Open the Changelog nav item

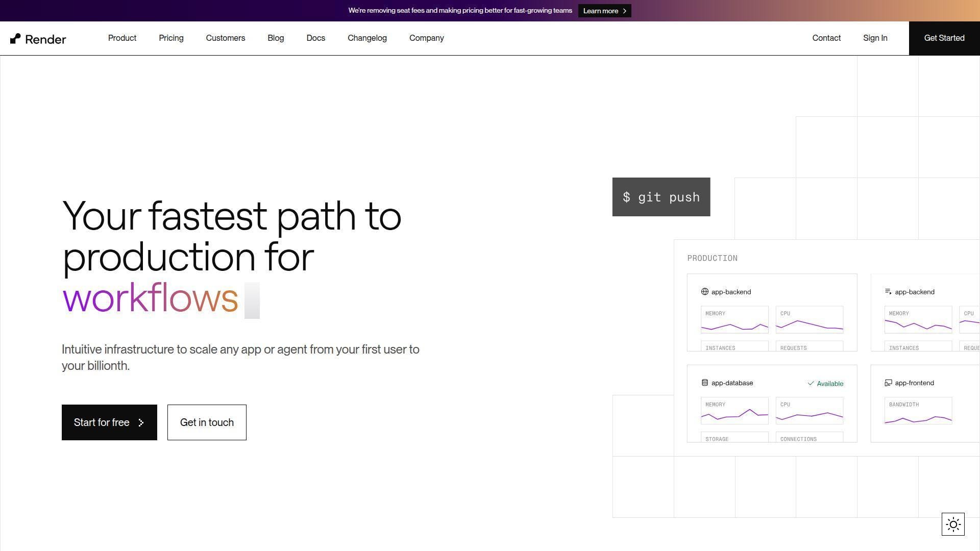coord(367,38)
